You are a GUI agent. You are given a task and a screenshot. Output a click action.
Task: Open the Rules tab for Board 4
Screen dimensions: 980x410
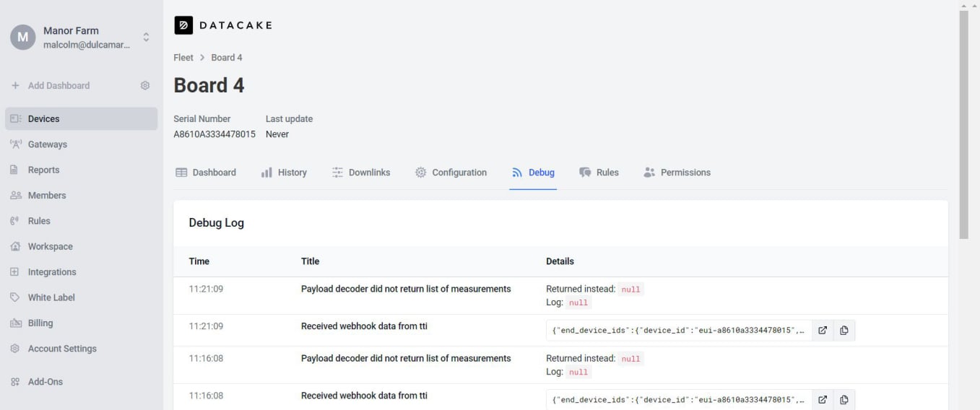(599, 173)
